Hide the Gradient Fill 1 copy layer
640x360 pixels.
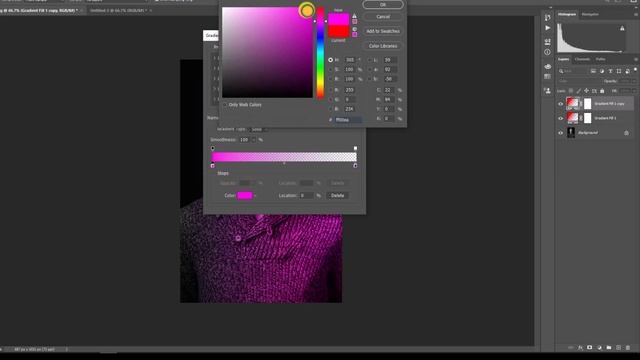(560, 104)
